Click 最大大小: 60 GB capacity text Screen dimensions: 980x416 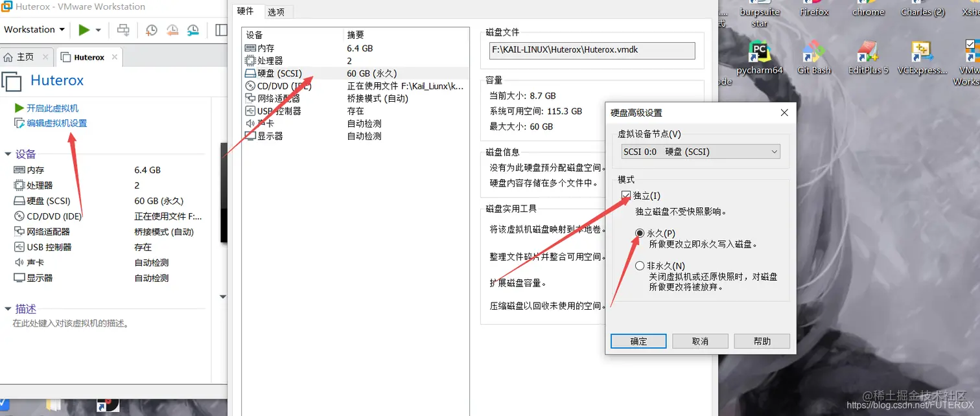pyautogui.click(x=521, y=126)
